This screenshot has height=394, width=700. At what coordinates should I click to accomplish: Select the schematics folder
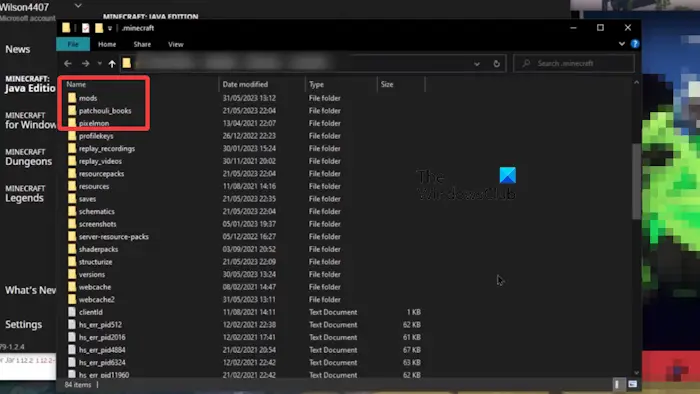96,211
